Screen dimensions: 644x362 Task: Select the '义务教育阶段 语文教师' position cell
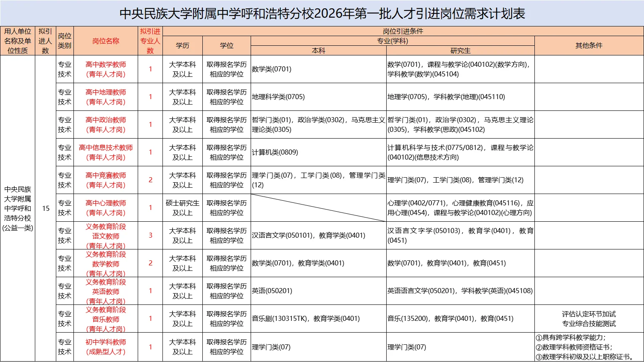point(106,236)
